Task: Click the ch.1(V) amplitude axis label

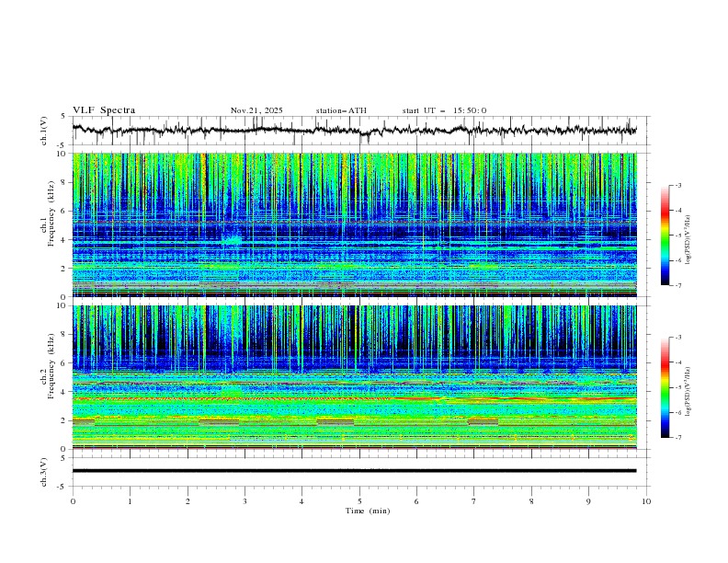Action: point(44,131)
